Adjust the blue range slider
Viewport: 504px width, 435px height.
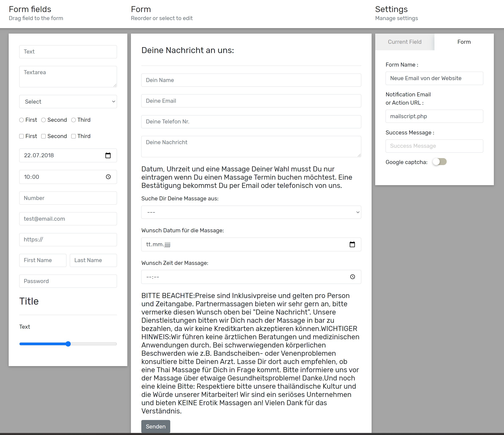point(68,344)
